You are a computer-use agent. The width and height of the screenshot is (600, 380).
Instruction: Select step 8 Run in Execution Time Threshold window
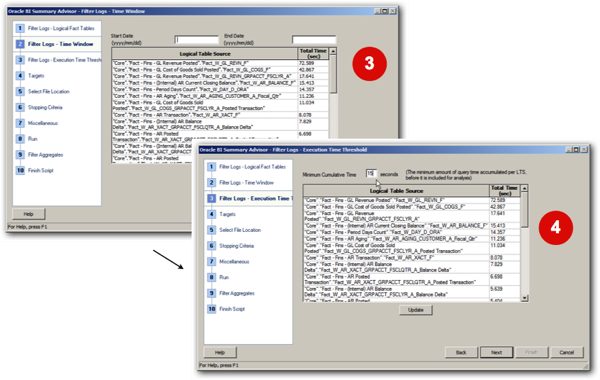218,277
